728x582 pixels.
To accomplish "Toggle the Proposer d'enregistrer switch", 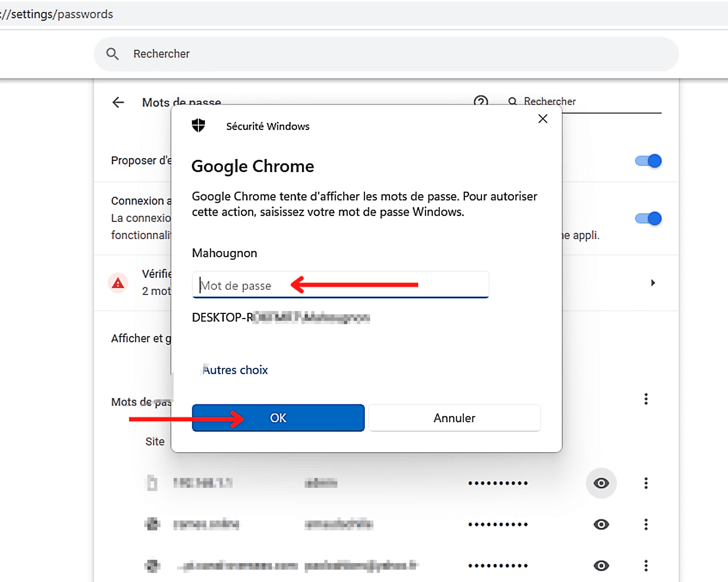I will click(648, 161).
